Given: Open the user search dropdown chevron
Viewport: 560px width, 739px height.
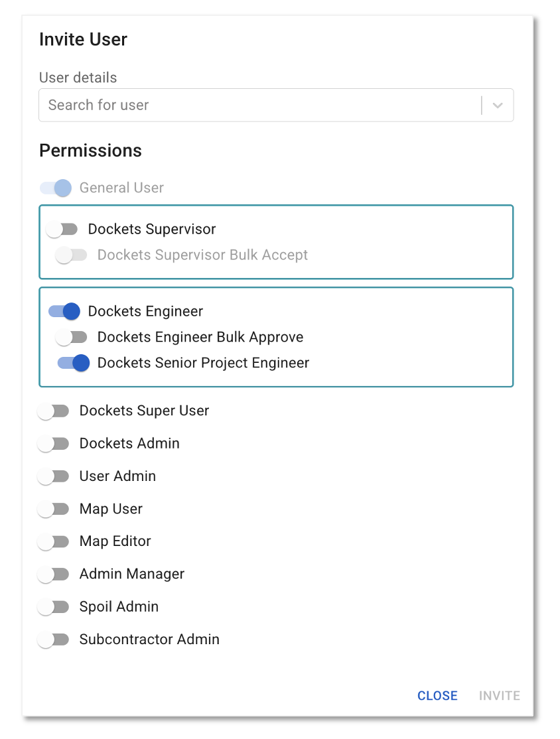Looking at the screenshot, I should coord(498,105).
